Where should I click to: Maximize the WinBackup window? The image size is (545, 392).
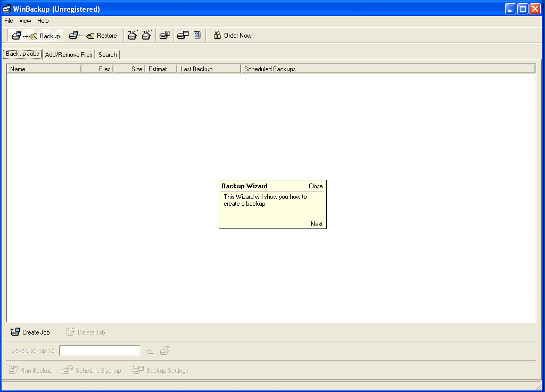pyautogui.click(x=523, y=9)
